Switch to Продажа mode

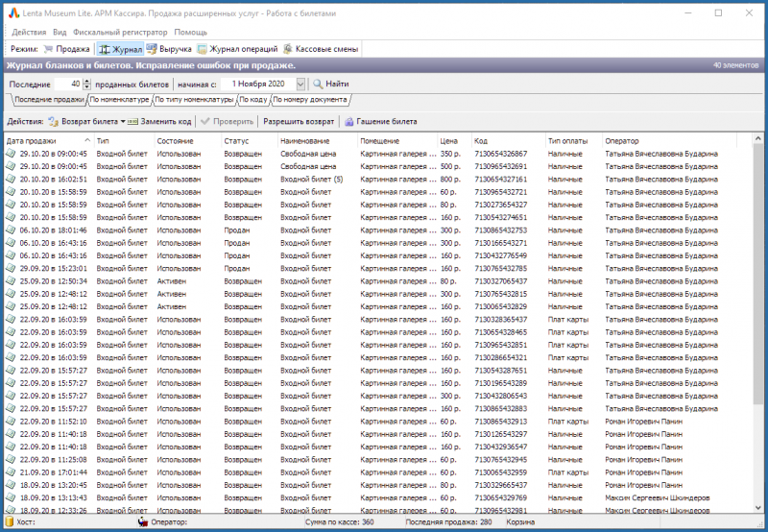[66, 48]
